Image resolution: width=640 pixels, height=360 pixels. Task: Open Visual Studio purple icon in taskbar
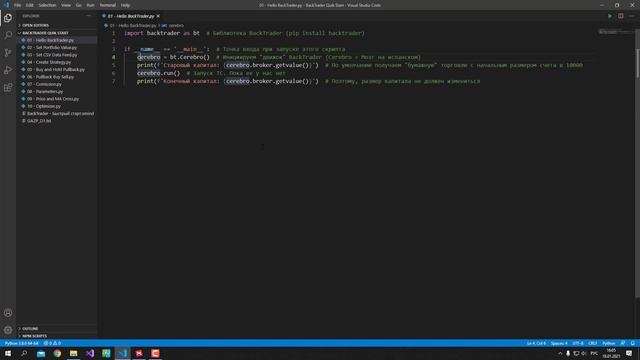click(x=90, y=353)
